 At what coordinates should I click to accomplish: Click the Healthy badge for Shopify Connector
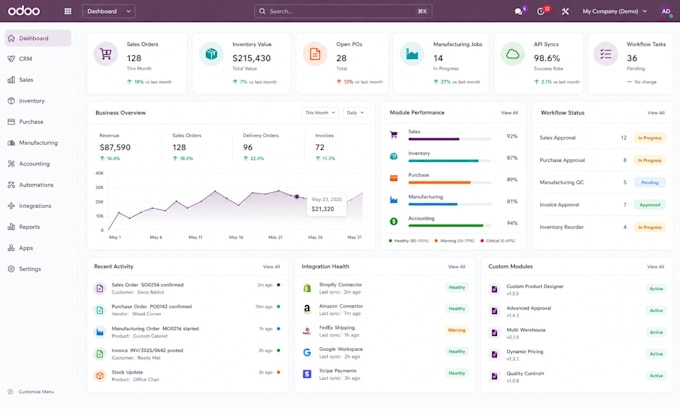457,288
